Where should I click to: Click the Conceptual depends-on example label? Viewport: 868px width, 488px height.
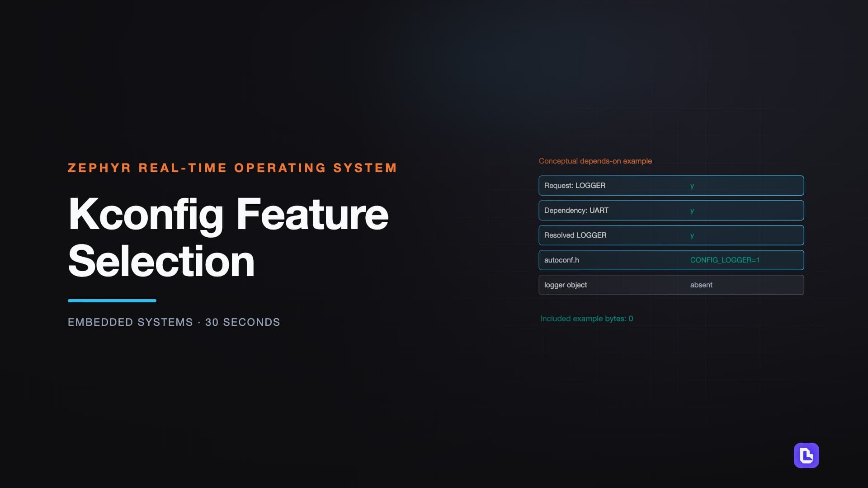595,161
